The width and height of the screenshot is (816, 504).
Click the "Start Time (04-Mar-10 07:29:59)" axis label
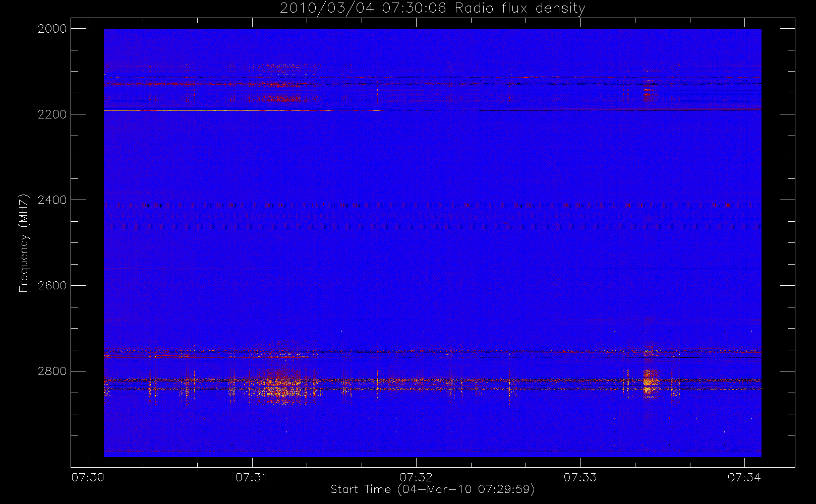click(432, 489)
